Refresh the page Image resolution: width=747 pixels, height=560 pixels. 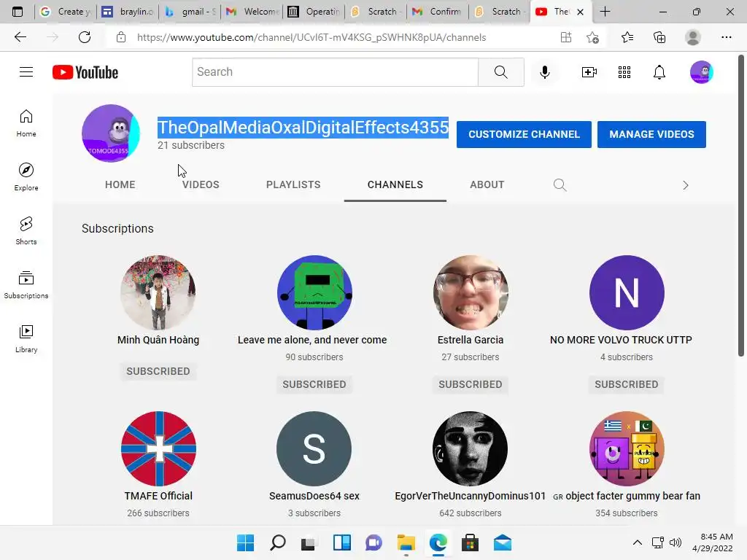click(x=85, y=37)
